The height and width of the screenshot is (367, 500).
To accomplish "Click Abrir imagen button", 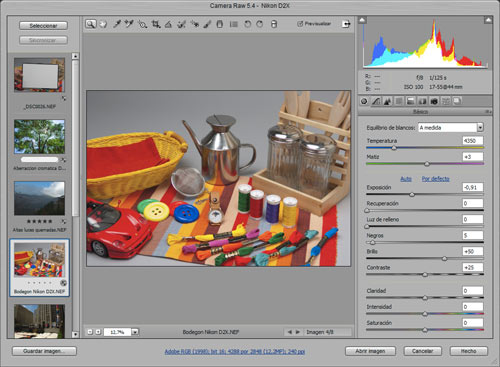I will tap(370, 351).
